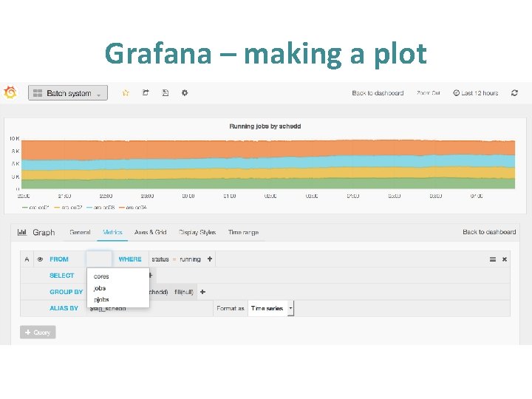The width and height of the screenshot is (532, 399).
Task: Save dashboard with the disk icon
Action: click(x=166, y=92)
